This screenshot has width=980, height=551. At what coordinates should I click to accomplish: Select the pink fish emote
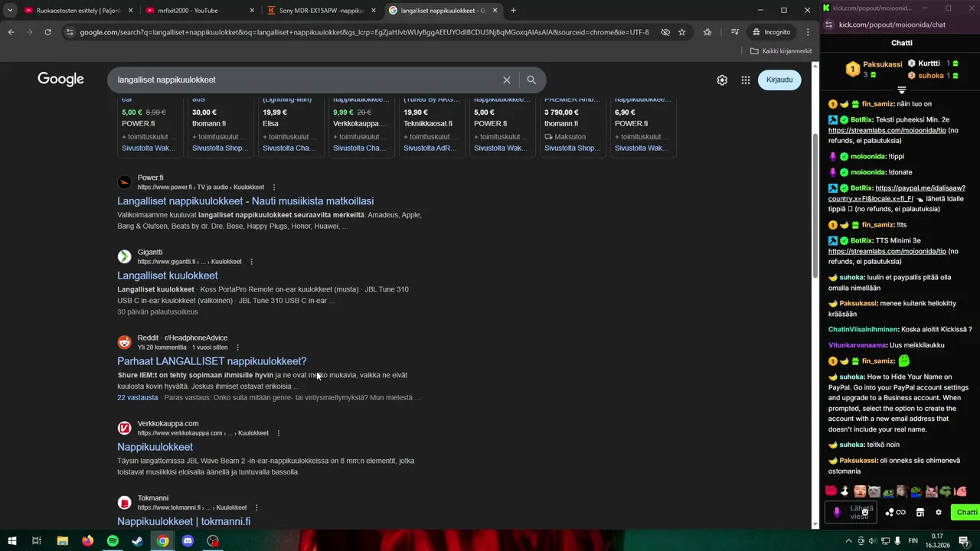961,491
